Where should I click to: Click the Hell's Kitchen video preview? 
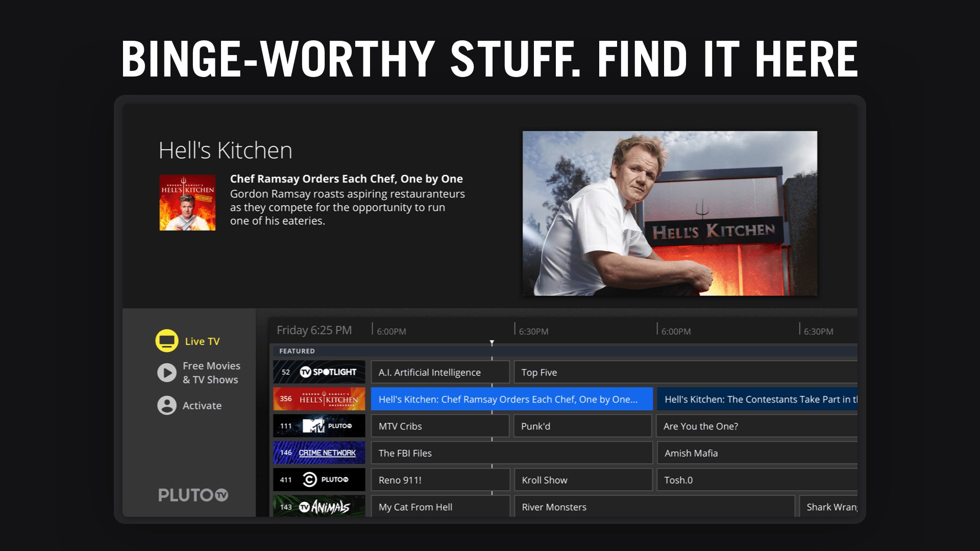pyautogui.click(x=669, y=213)
